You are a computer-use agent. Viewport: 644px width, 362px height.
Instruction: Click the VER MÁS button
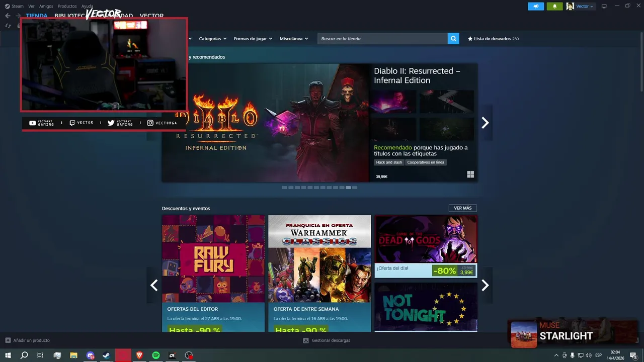click(x=463, y=208)
